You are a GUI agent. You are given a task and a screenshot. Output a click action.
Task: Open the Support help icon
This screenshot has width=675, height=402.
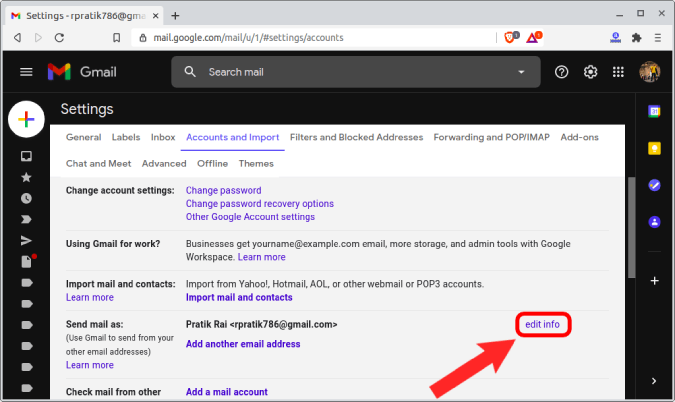pyautogui.click(x=561, y=72)
